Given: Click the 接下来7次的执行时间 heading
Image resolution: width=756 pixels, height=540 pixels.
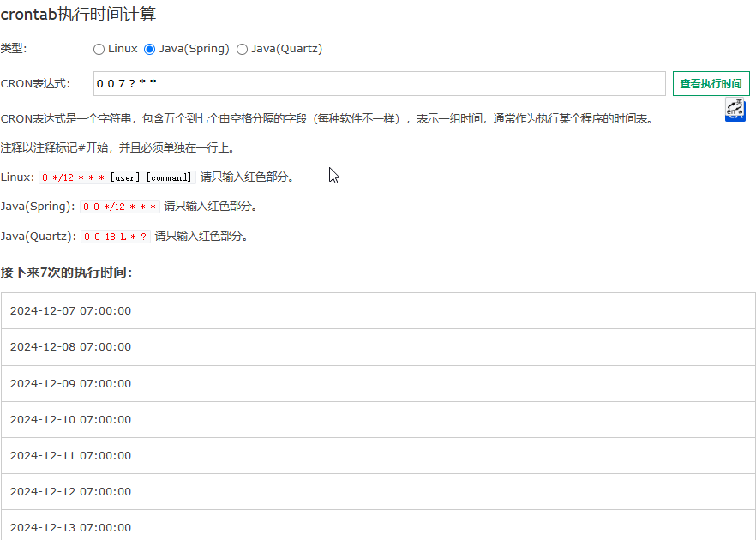Looking at the screenshot, I should click(x=66, y=273).
